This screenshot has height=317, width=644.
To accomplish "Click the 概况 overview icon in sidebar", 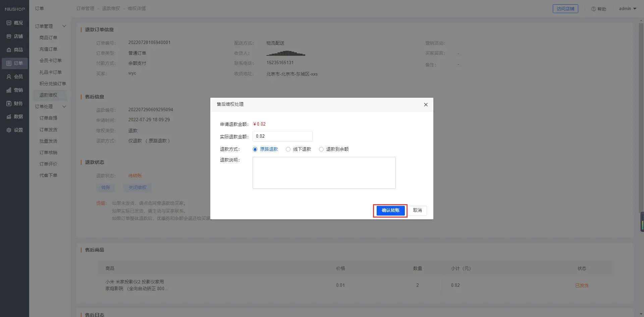I will click(9, 23).
